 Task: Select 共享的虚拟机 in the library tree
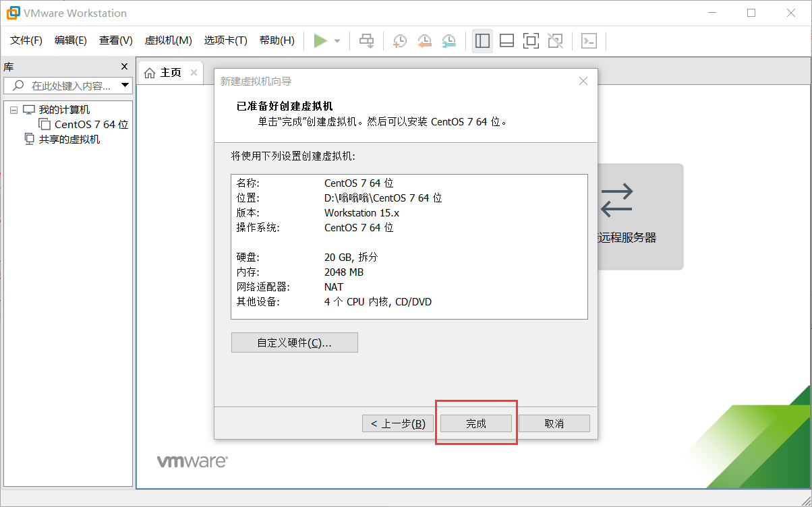69,140
